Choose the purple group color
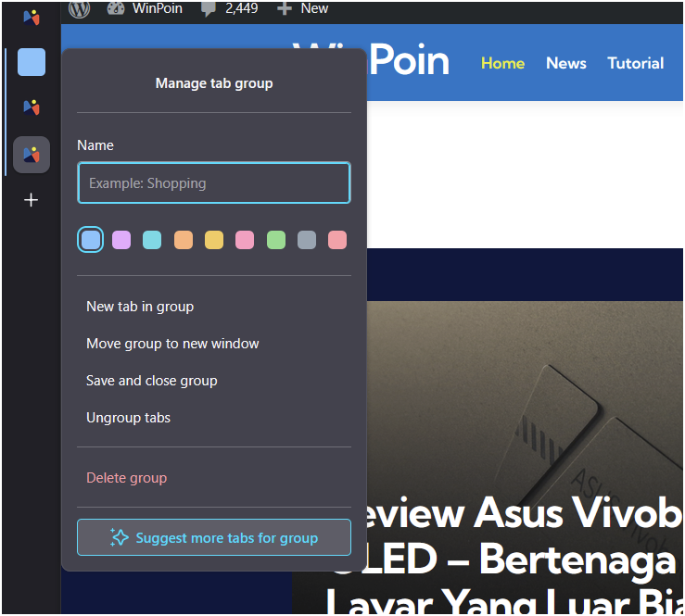This screenshot has width=685, height=616. (121, 240)
